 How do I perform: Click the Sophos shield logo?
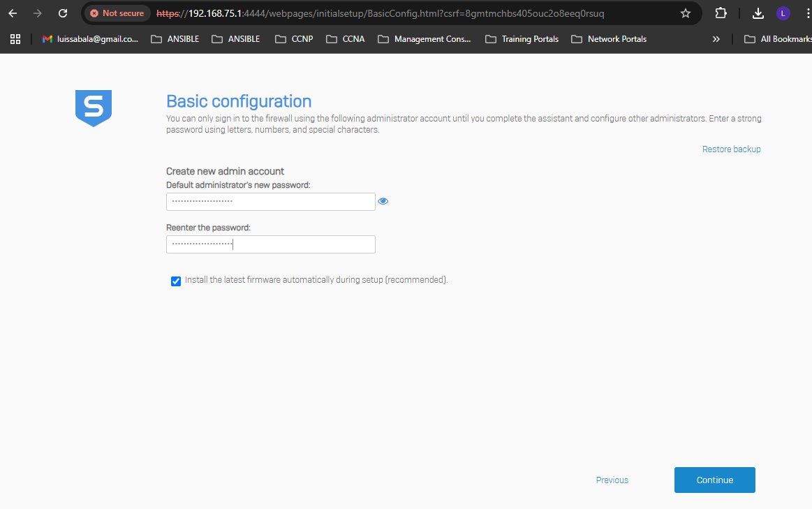(x=94, y=108)
